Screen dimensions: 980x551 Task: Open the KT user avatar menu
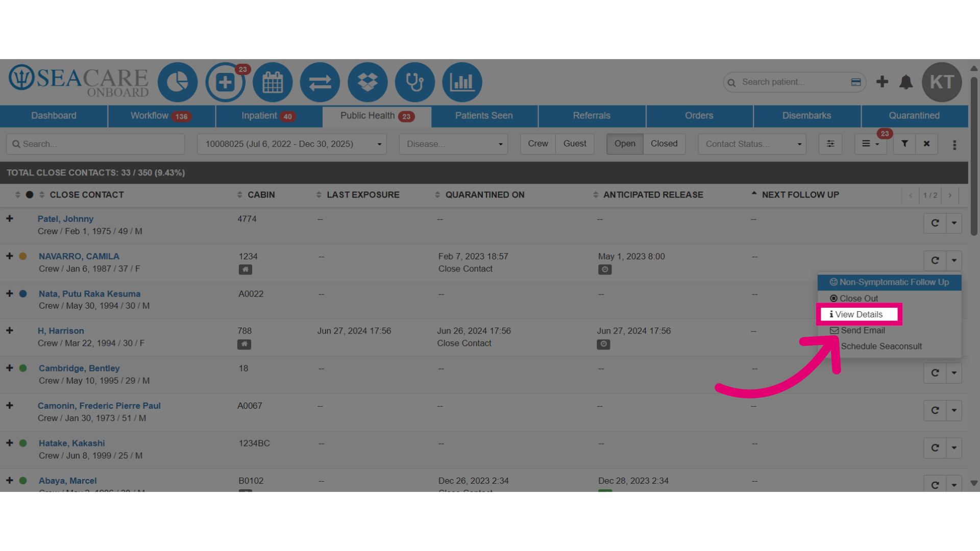pyautogui.click(x=942, y=82)
